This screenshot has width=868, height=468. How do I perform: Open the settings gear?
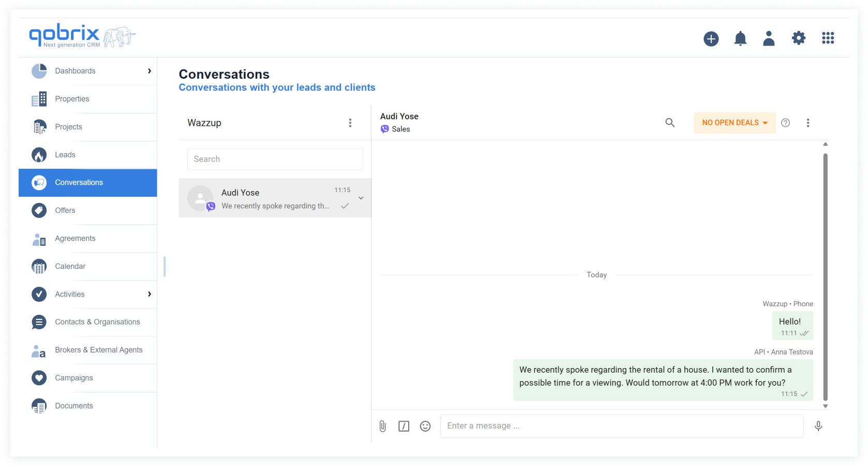799,38
